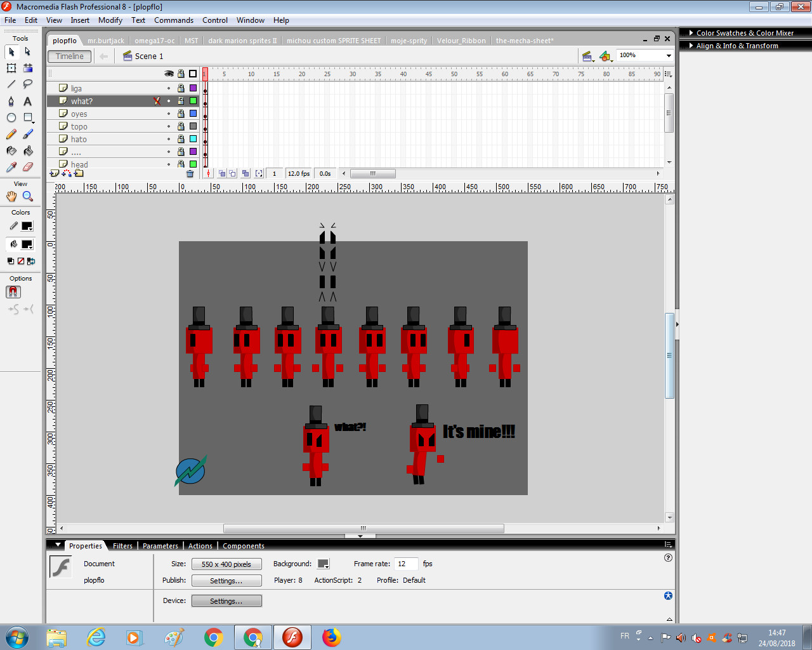The width and height of the screenshot is (812, 650).
Task: Select the Lasso tool
Action: (28, 84)
